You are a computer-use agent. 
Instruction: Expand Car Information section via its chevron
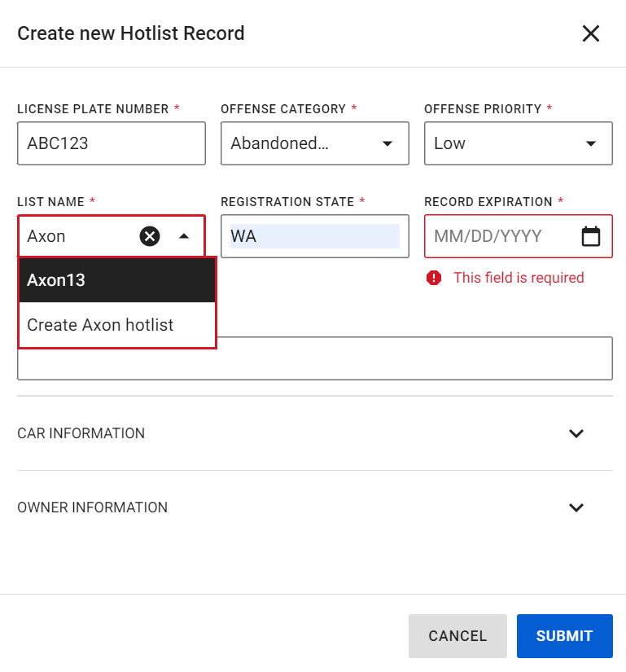[576, 433]
